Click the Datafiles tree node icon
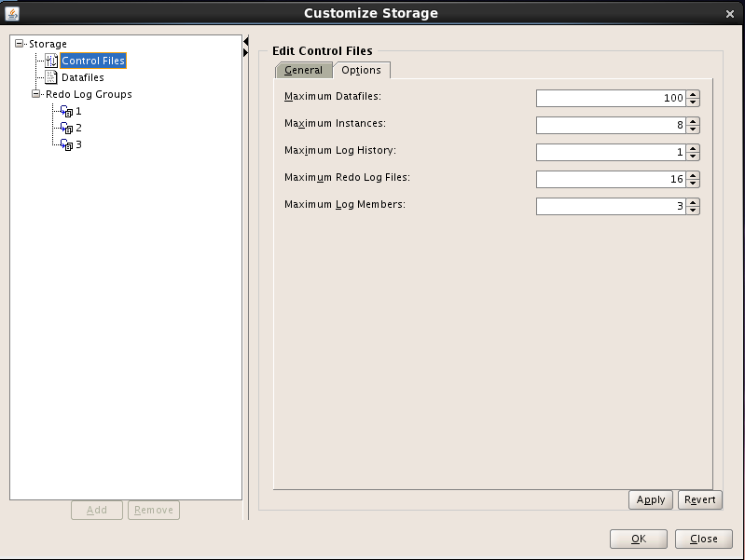 click(51, 77)
